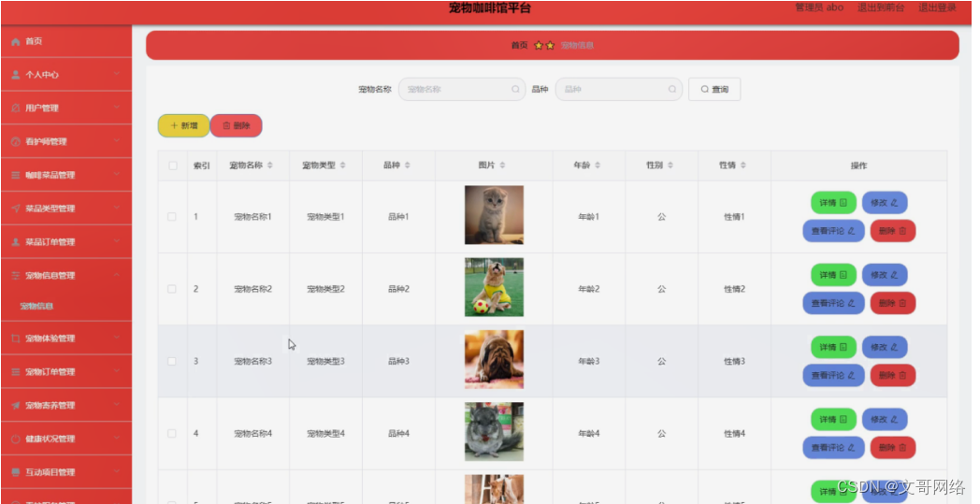Expand the 菜品订单管理 chevron
The image size is (980, 504).
pos(117,241)
